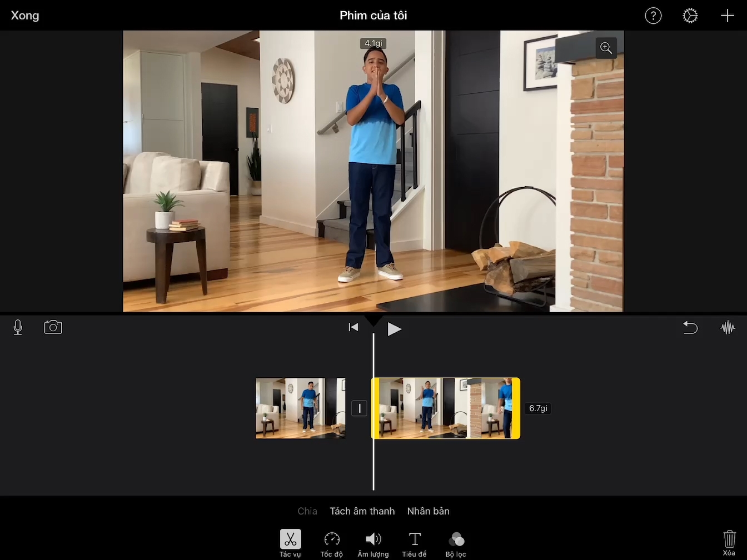Tap Xong to finish editing
This screenshot has width=747, height=560.
[x=25, y=16]
